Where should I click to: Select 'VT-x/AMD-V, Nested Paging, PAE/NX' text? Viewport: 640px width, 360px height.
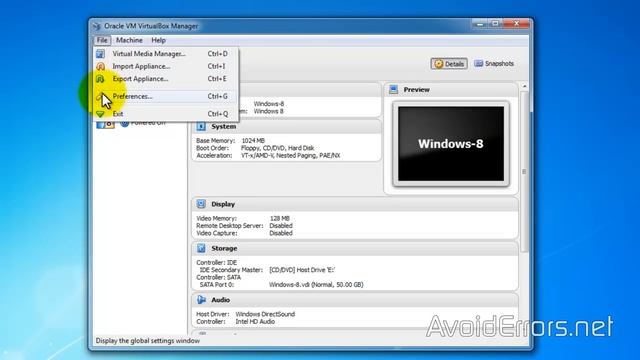click(291, 155)
